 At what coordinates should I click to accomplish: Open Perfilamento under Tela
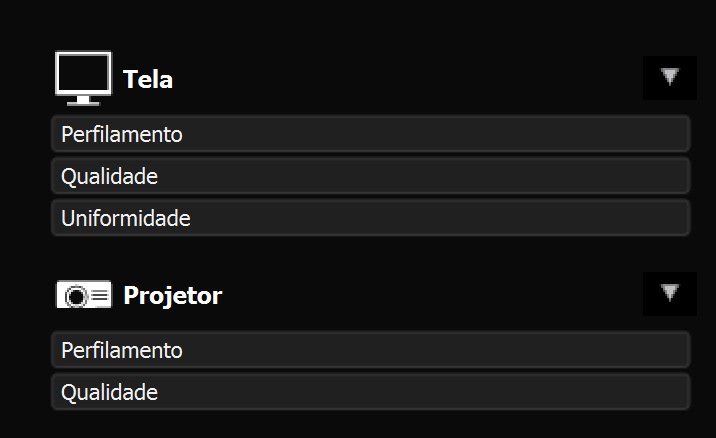pos(370,134)
